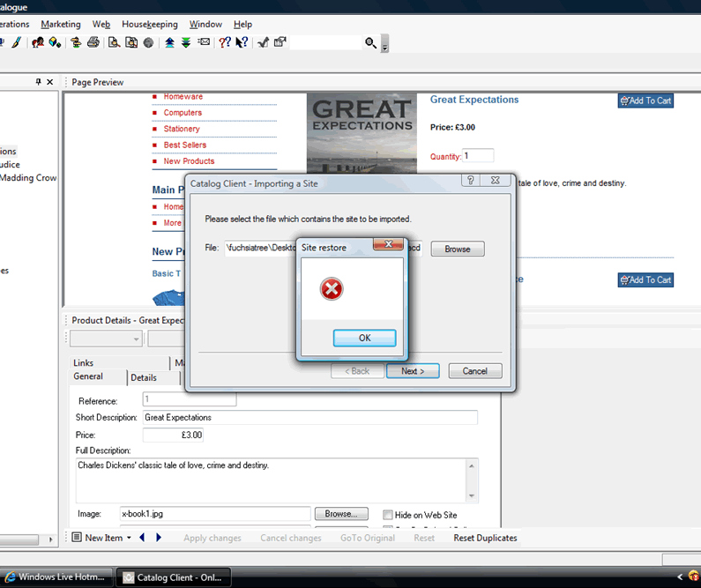Click the What's This pointer help icon
701x588 pixels.
pos(242,42)
